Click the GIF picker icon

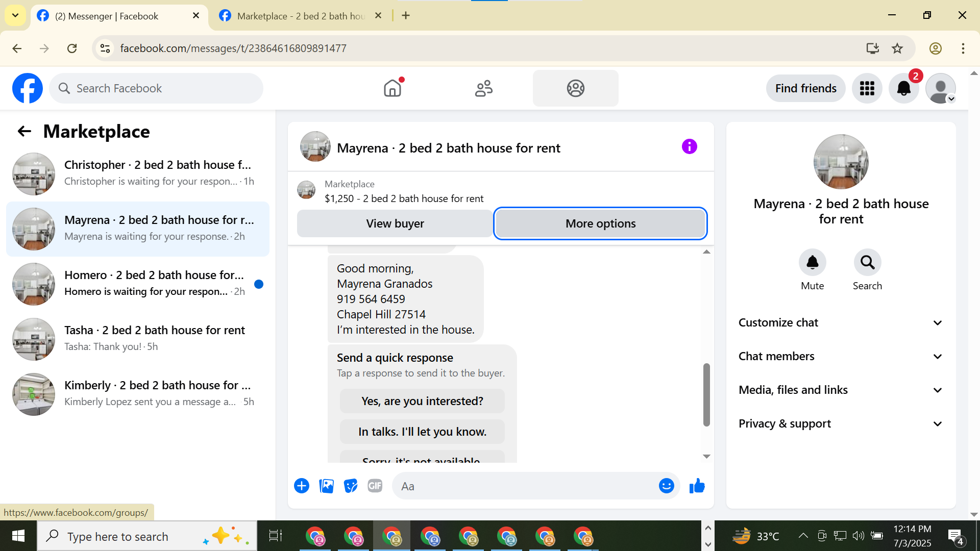click(x=375, y=486)
